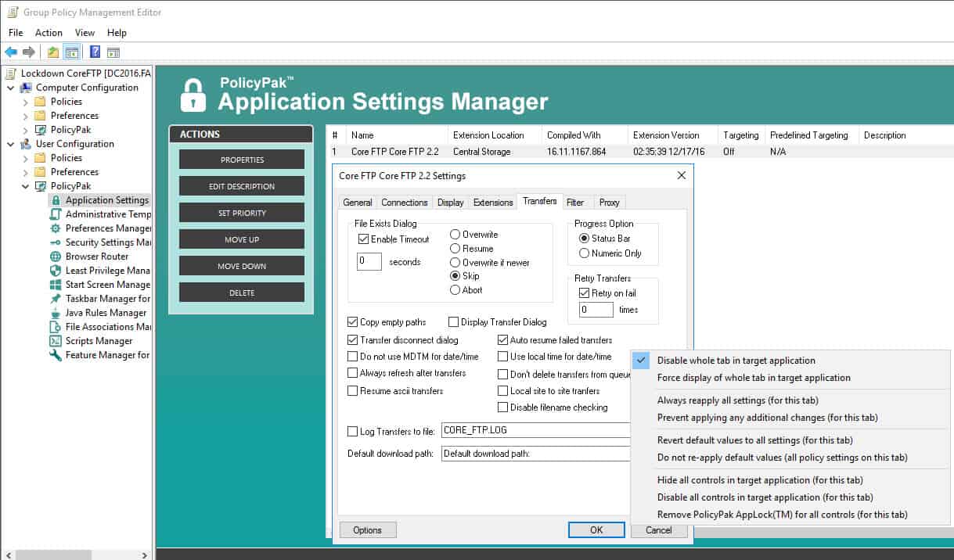Collapse the User Configuration tree node
Viewport: 954px width, 560px height.
(x=11, y=144)
